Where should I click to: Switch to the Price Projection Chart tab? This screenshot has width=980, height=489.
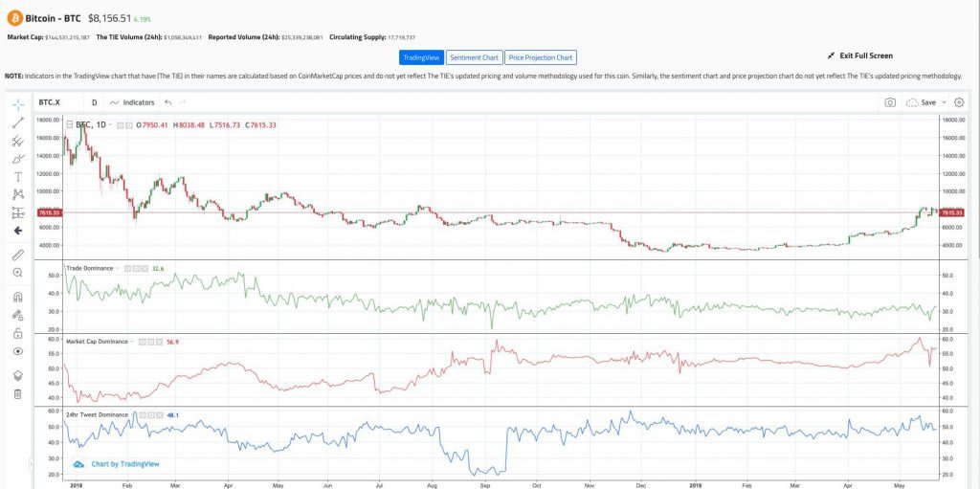[x=542, y=57]
